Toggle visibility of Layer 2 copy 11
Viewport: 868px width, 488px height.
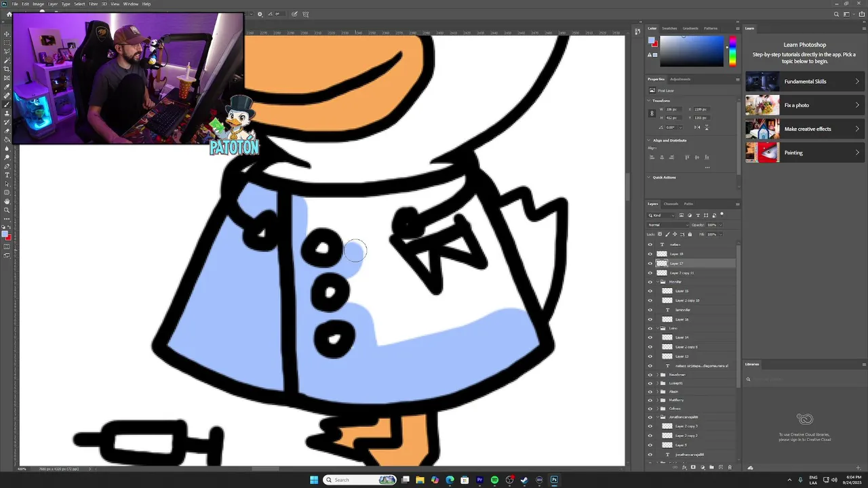pos(650,273)
